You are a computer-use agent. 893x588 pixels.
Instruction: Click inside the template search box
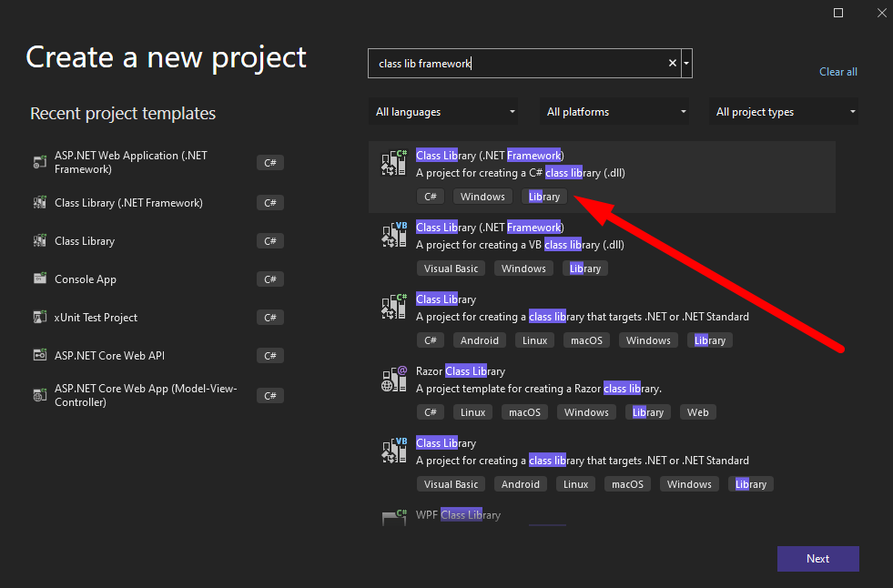pyautogui.click(x=519, y=64)
